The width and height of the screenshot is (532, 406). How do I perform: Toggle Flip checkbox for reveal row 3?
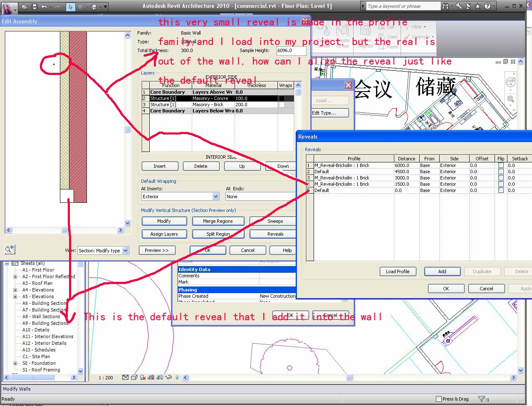click(501, 178)
